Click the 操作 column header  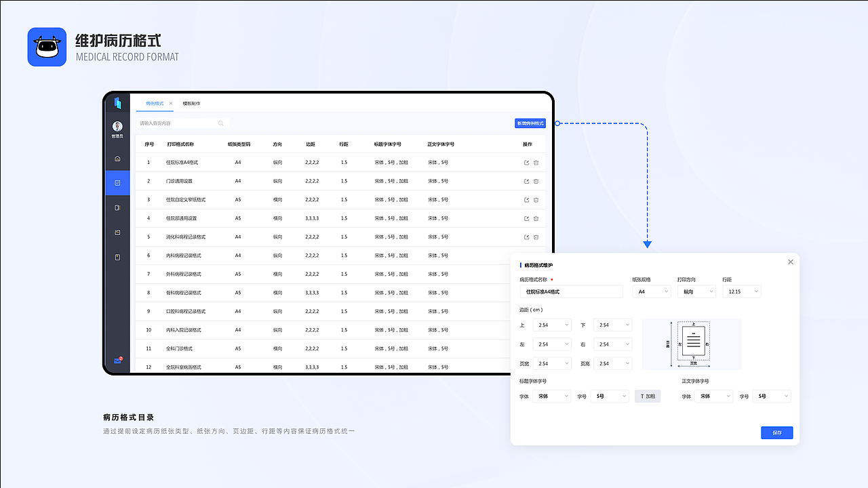click(x=528, y=144)
